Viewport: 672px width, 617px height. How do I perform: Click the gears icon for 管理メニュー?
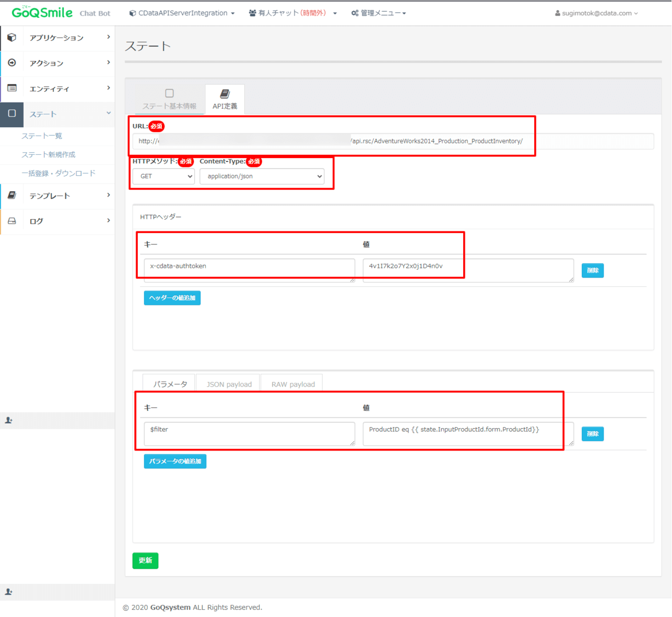[x=355, y=13]
